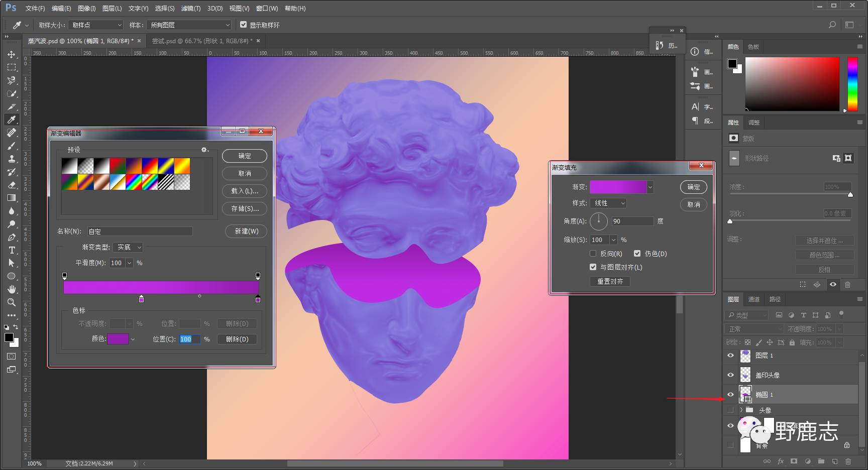Open the 样式 线性 style dropdown
Image resolution: width=868 pixels, height=470 pixels.
click(x=608, y=203)
